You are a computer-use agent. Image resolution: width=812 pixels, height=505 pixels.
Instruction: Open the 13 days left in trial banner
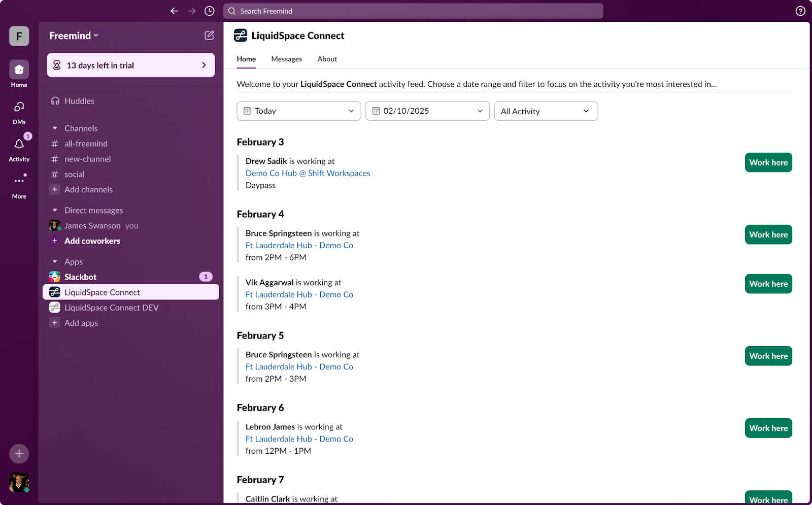131,65
